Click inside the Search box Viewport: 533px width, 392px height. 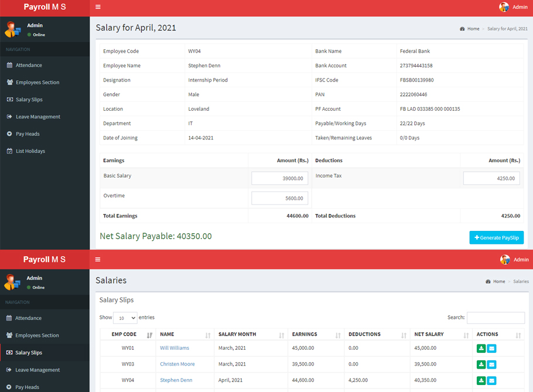pyautogui.click(x=496, y=317)
